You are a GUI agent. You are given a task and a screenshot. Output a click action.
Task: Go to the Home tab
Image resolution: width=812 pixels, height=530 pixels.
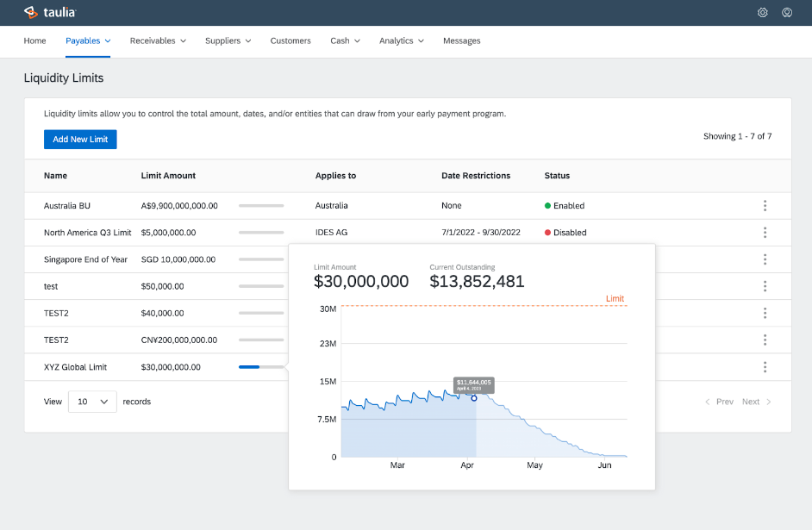(35, 41)
